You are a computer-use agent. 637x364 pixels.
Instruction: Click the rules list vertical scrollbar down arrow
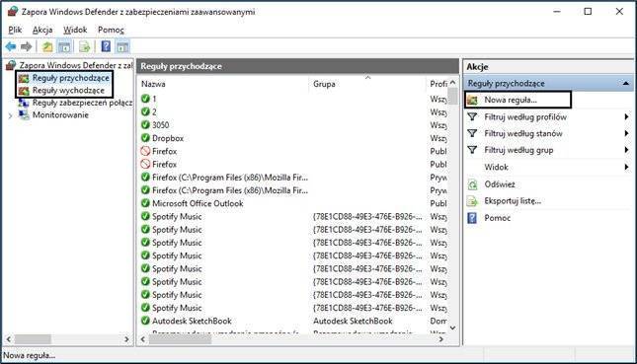point(452,328)
